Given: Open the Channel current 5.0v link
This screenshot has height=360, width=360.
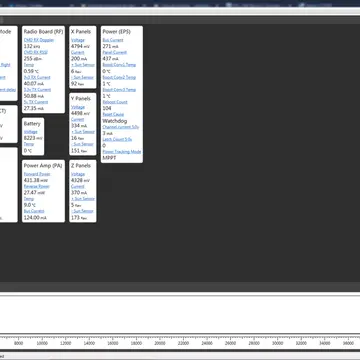Looking at the screenshot, I should pos(120,127).
